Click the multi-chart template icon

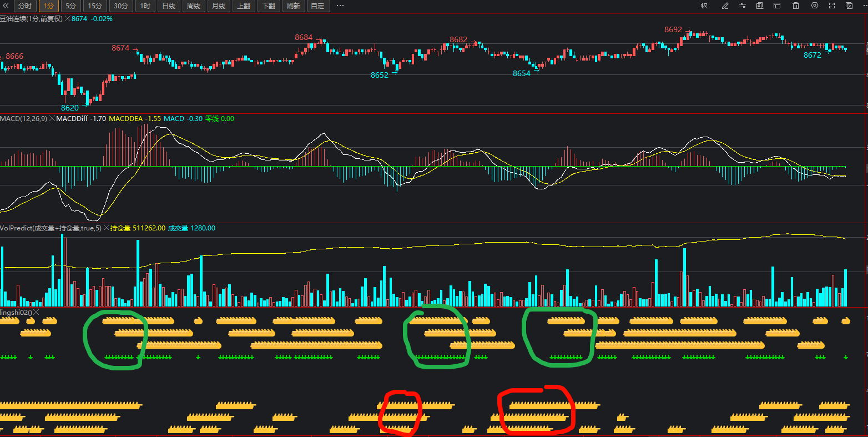pyautogui.click(x=759, y=6)
